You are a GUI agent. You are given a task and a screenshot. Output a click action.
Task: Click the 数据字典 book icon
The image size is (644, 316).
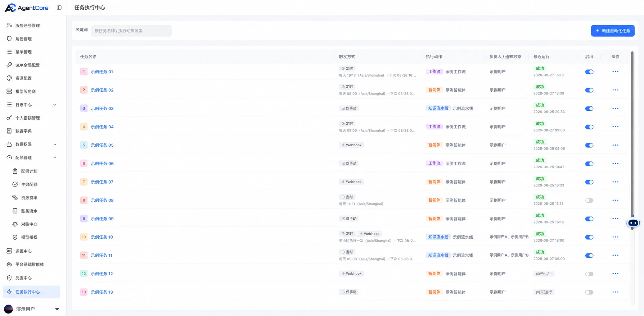click(9, 131)
